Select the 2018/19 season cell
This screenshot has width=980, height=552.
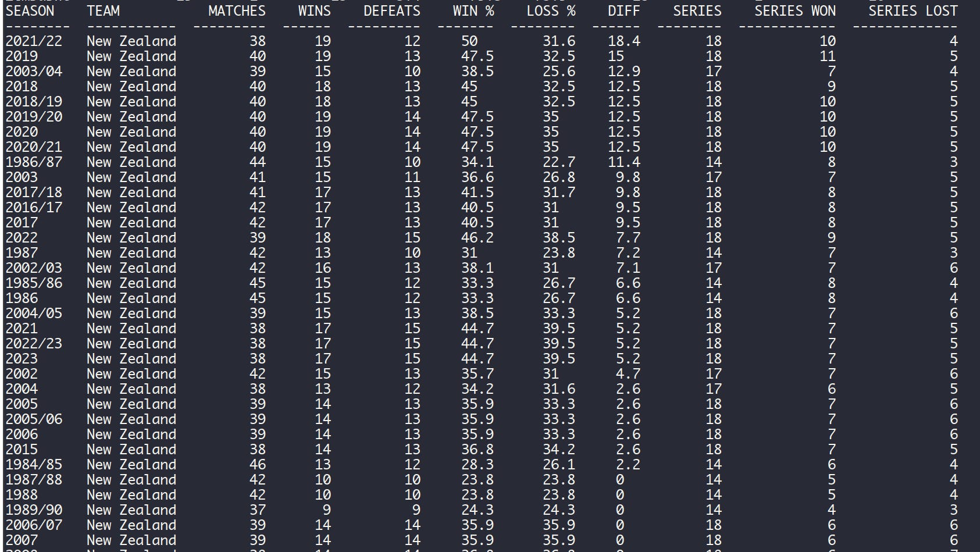tap(34, 102)
